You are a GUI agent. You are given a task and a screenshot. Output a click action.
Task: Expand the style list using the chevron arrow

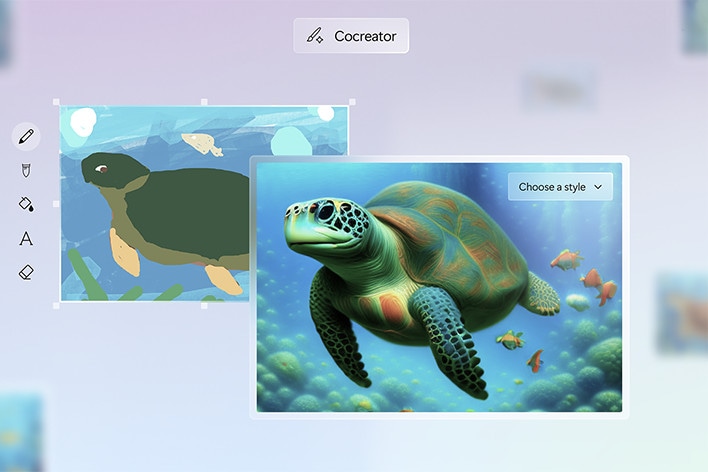[x=598, y=187]
